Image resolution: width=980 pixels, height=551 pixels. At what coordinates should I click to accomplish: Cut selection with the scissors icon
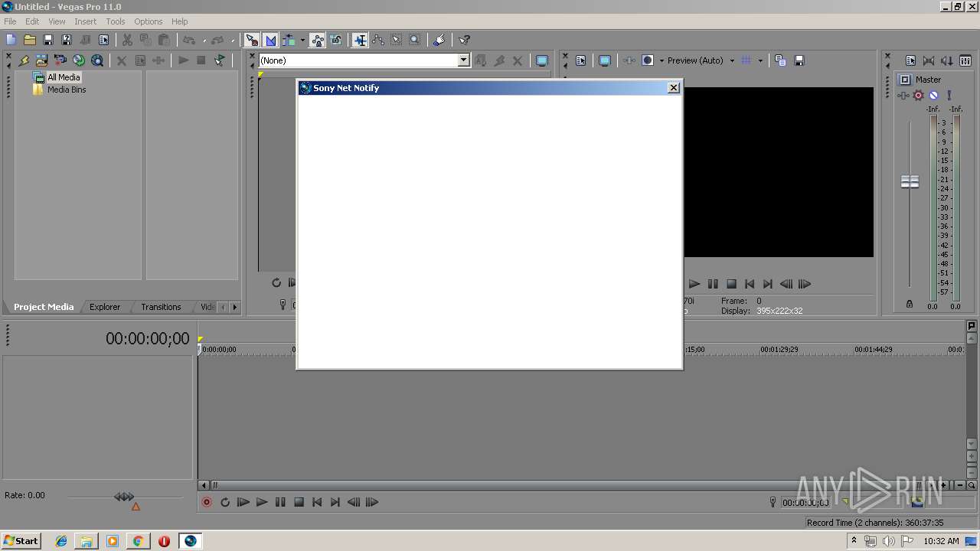click(x=127, y=40)
